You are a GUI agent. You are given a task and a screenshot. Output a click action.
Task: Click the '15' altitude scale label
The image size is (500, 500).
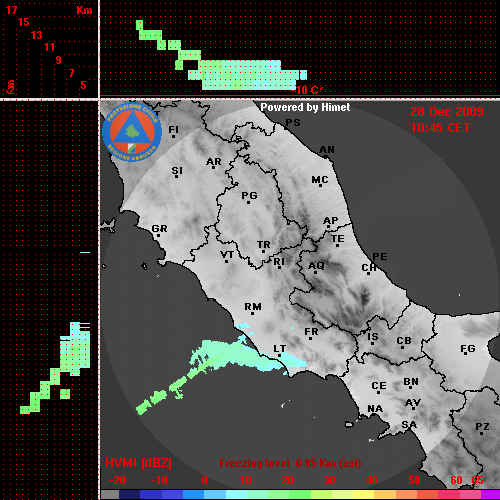point(24,22)
